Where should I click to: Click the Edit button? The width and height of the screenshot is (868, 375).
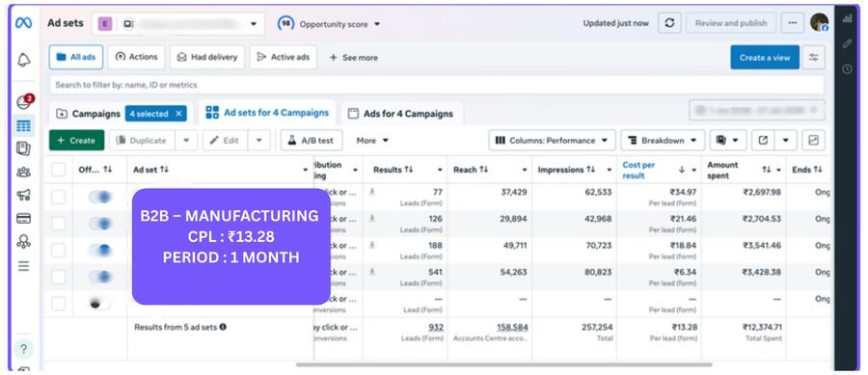(x=225, y=141)
